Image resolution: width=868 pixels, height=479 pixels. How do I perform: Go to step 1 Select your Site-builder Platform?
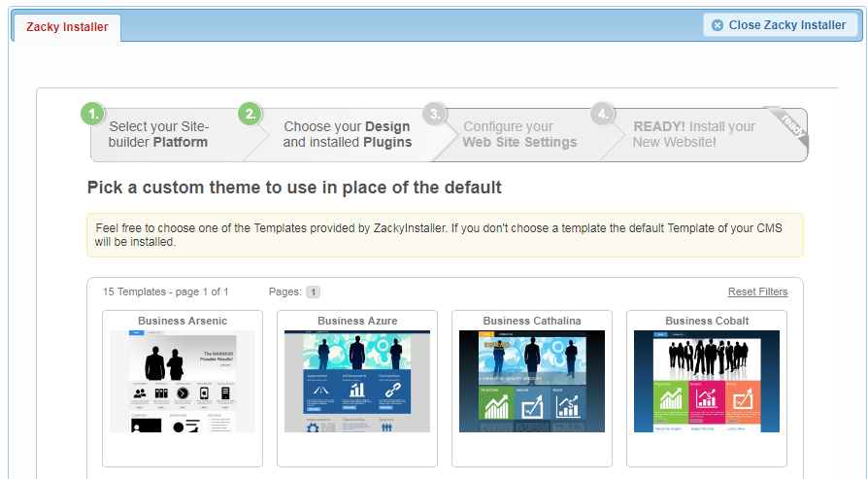[x=158, y=134]
